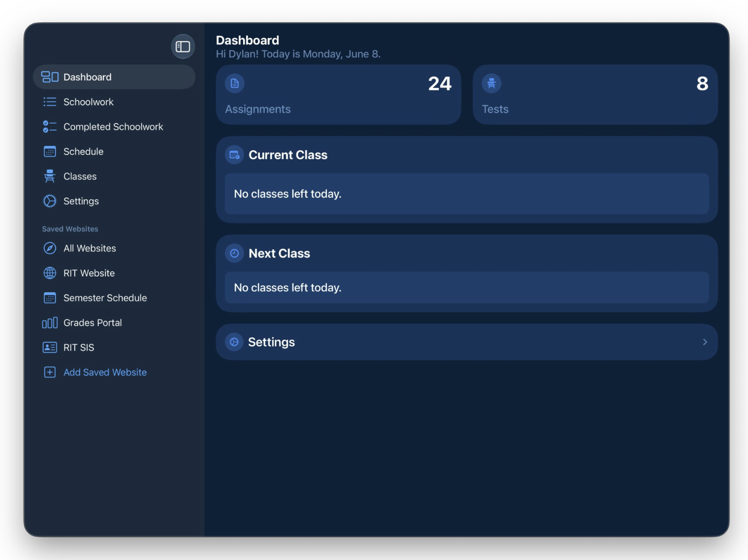Open the Schoolwork section

[114, 102]
